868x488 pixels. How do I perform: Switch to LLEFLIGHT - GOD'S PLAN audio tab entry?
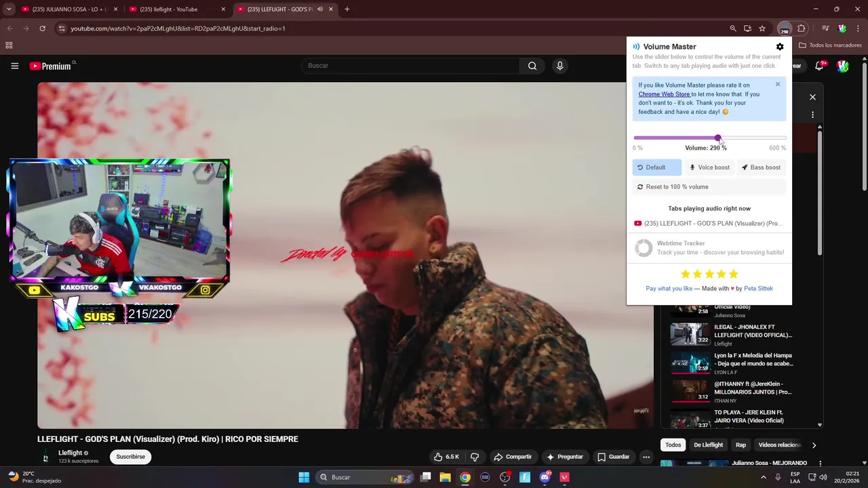point(709,223)
